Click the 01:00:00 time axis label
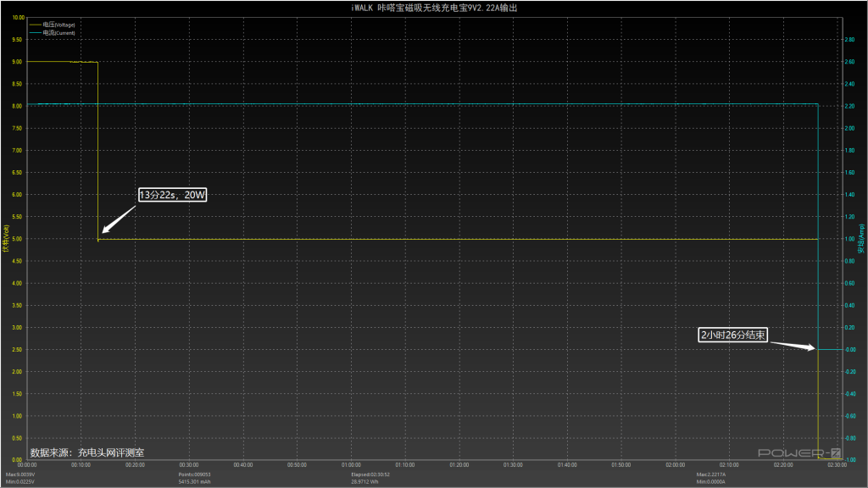 [x=351, y=465]
